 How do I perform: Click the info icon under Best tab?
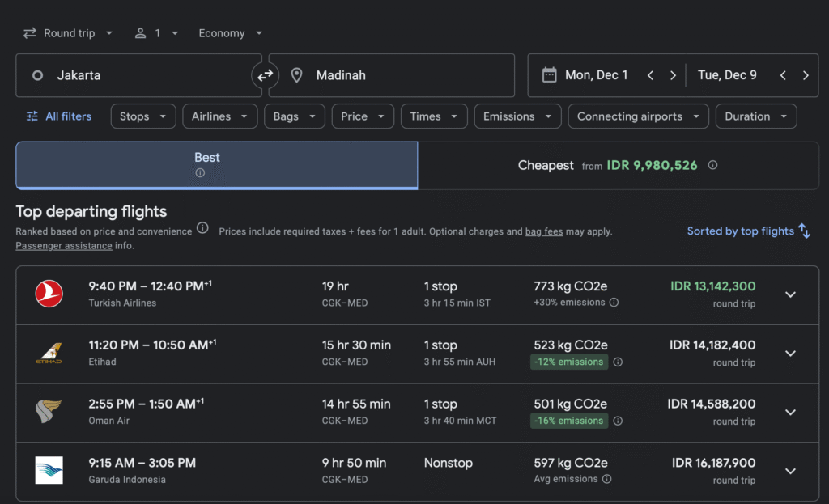200,173
